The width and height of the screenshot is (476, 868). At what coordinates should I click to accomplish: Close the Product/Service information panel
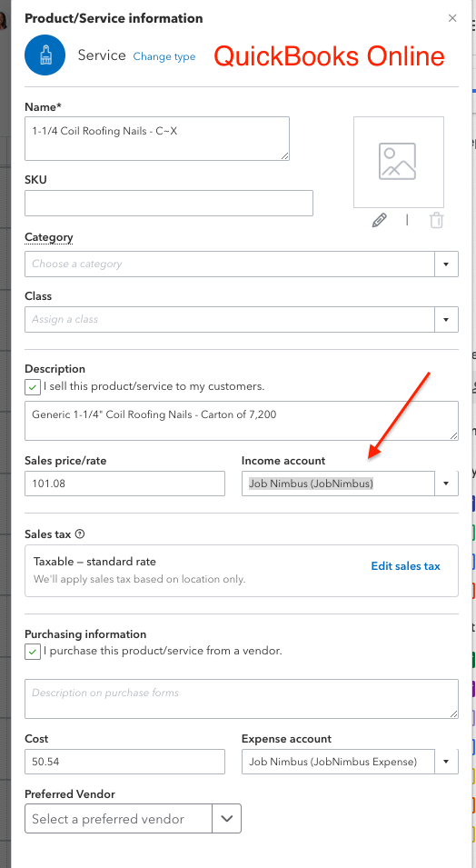[x=452, y=18]
